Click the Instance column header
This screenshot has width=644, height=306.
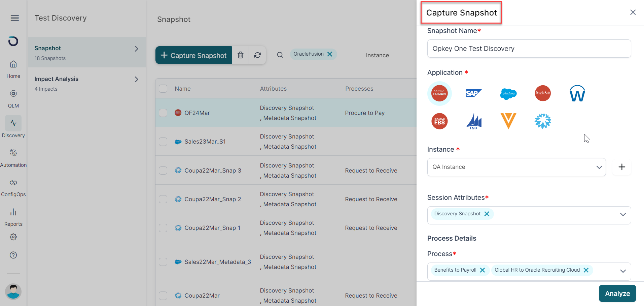tap(378, 55)
